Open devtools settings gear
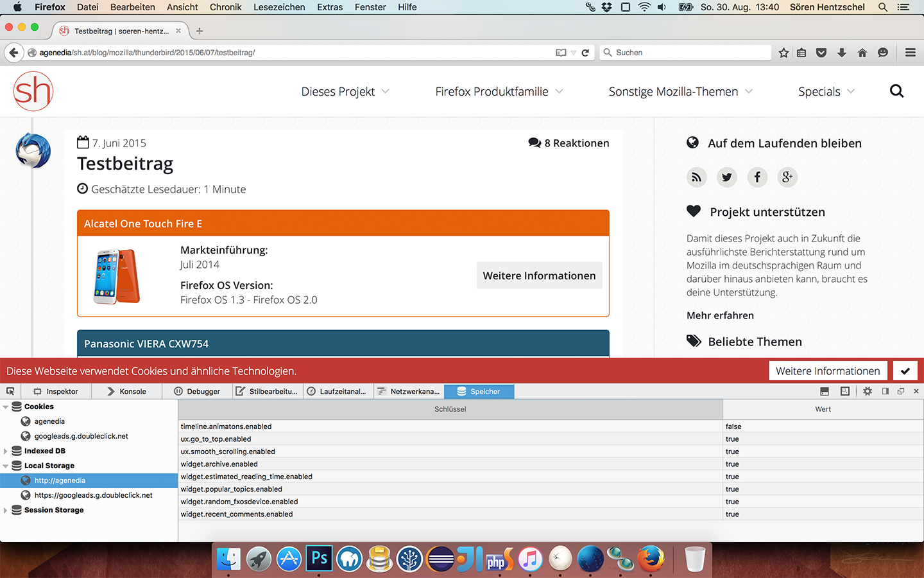 pyautogui.click(x=868, y=391)
